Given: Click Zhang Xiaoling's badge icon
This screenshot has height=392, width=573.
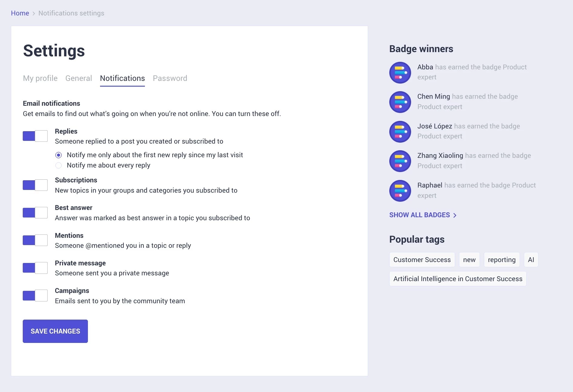Looking at the screenshot, I should pos(400,161).
